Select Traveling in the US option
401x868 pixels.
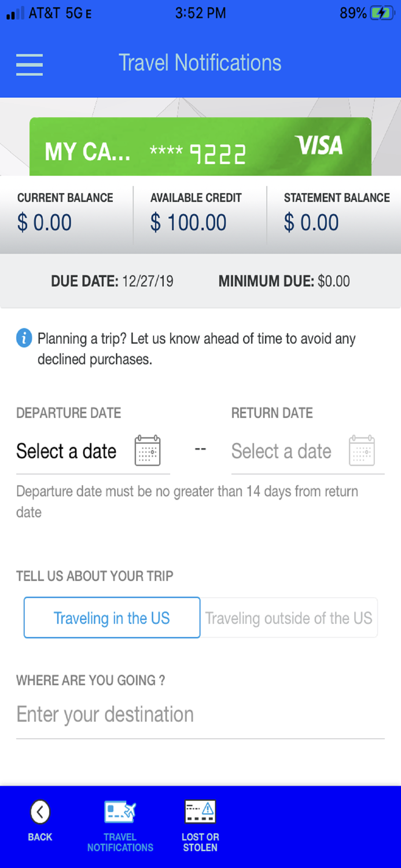coord(112,618)
